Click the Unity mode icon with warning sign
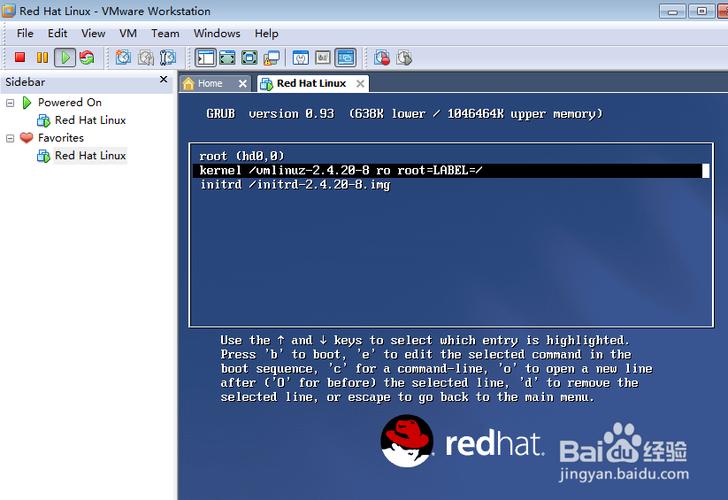728x500 pixels. click(272, 58)
